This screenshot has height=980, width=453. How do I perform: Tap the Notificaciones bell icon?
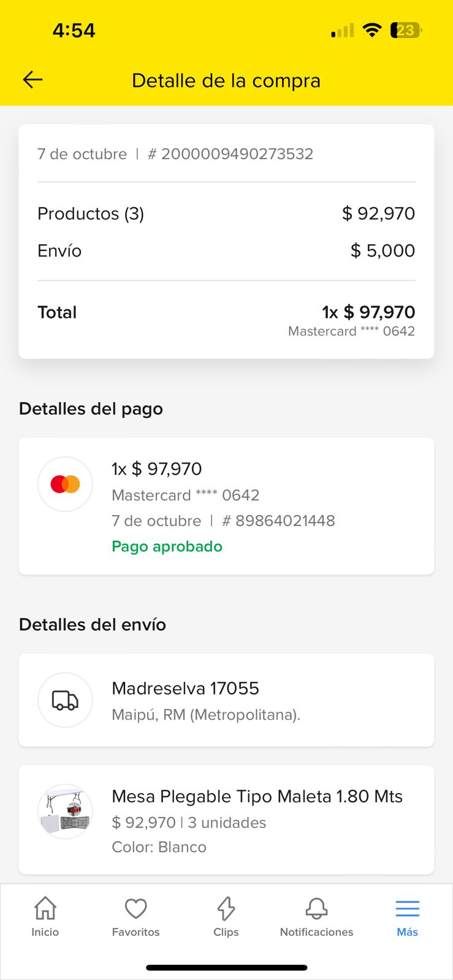coord(316,908)
